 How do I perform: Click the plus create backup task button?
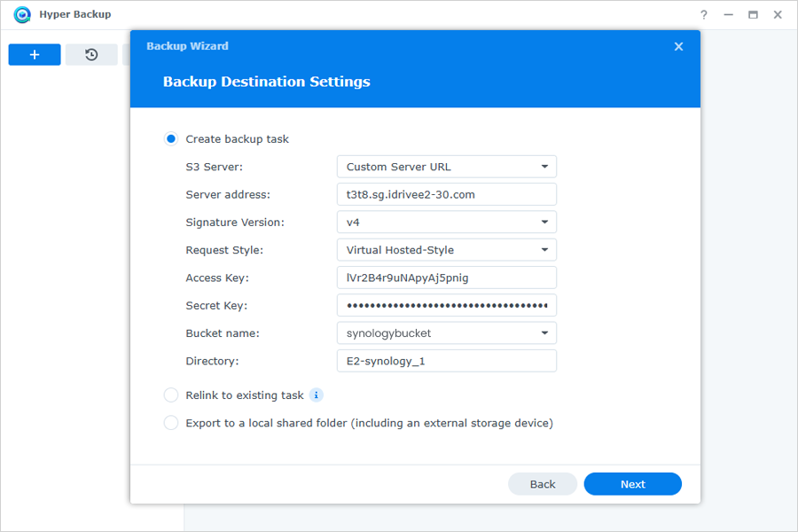[x=35, y=54]
